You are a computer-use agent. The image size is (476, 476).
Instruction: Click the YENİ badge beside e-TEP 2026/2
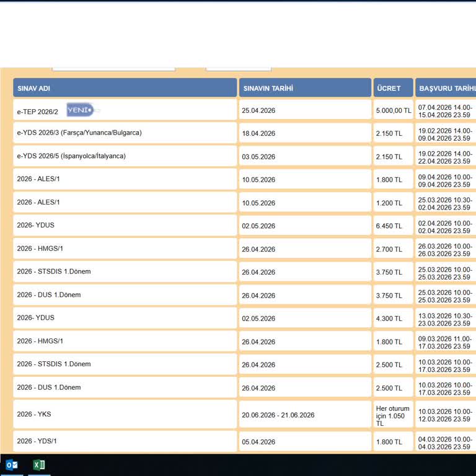pos(80,110)
